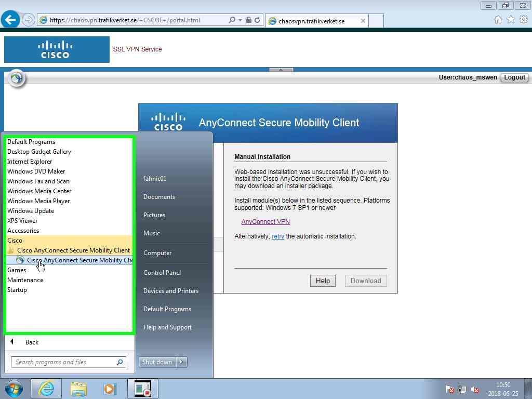Retry the automatic installation
Image resolution: width=532 pixels, height=399 pixels.
click(278, 236)
